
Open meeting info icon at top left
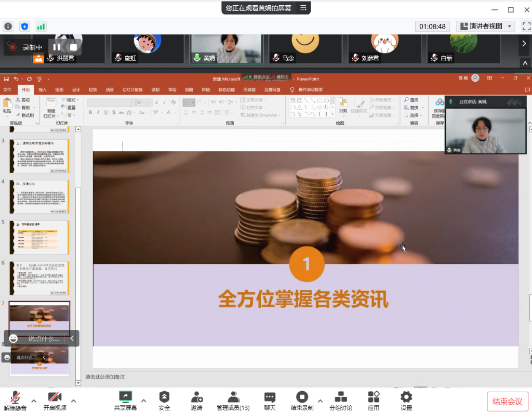[x=8, y=26]
